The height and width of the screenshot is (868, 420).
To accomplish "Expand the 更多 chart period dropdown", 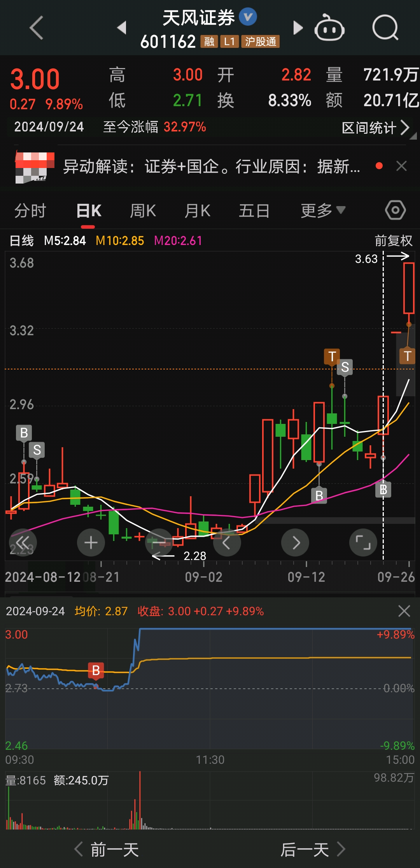I will 323,210.
